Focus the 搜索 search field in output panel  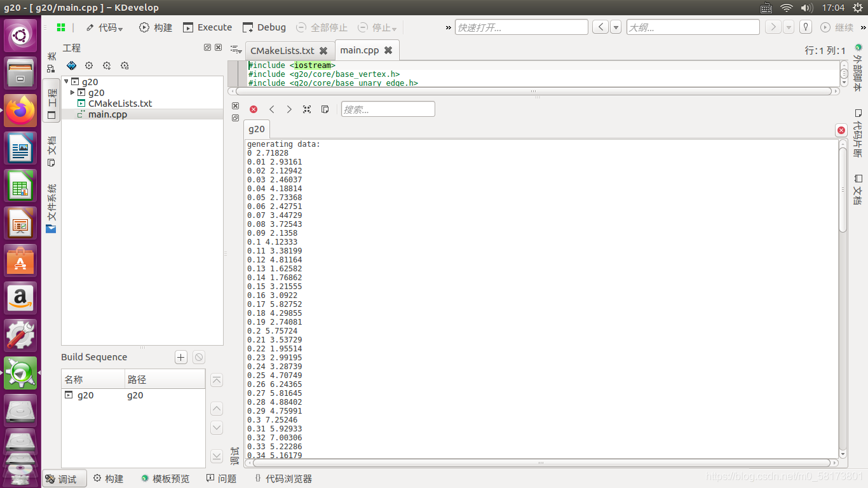tap(388, 109)
